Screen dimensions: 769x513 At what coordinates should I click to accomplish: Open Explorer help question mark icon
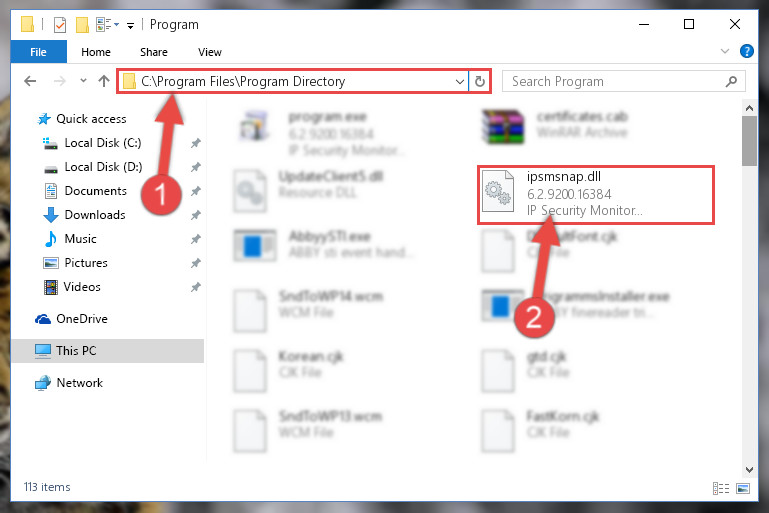point(746,51)
